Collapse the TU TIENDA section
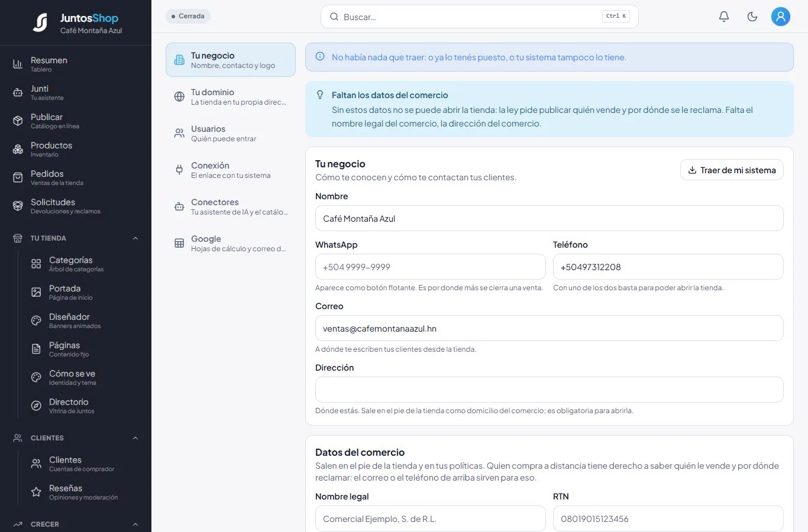This screenshot has height=532, width=808. (76, 238)
